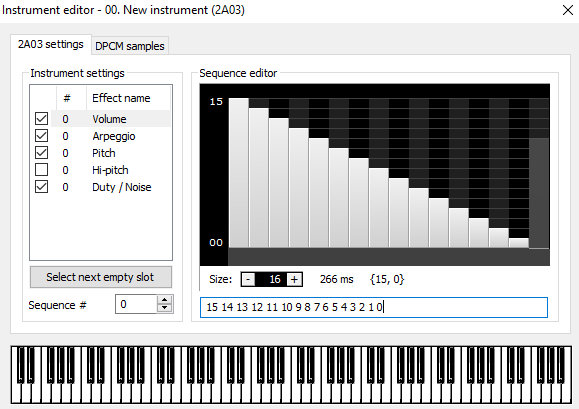Click the Size value field showing 16
Screen dimensions: 579x409
coord(271,279)
